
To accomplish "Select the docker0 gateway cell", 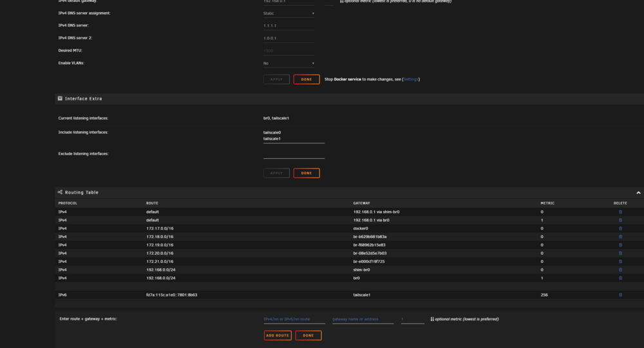I will point(361,228).
